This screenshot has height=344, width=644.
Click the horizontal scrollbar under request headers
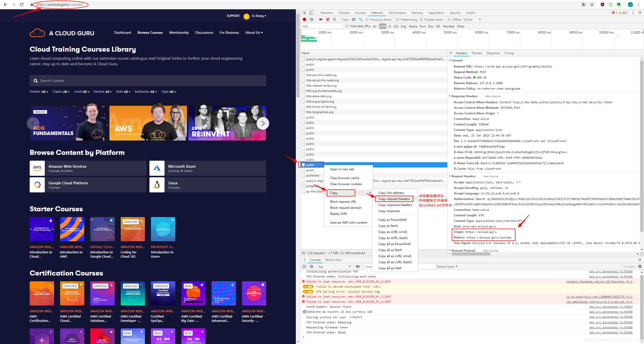(x=471, y=254)
